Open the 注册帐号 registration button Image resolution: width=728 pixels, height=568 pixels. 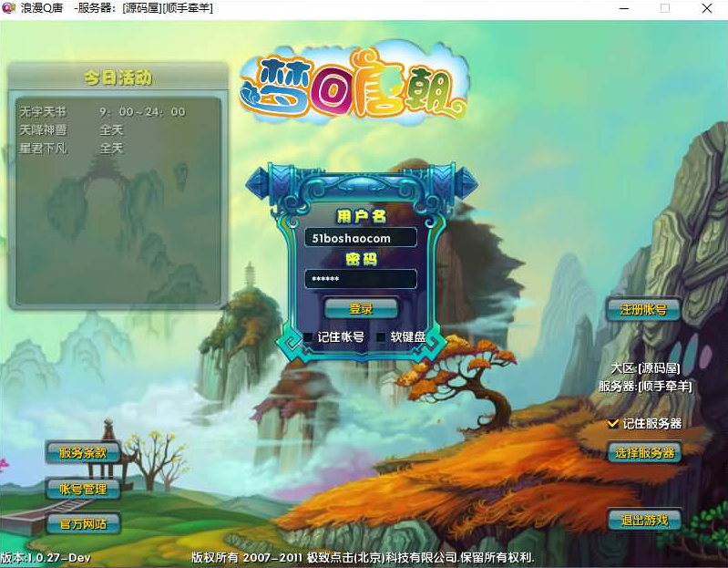coord(643,310)
